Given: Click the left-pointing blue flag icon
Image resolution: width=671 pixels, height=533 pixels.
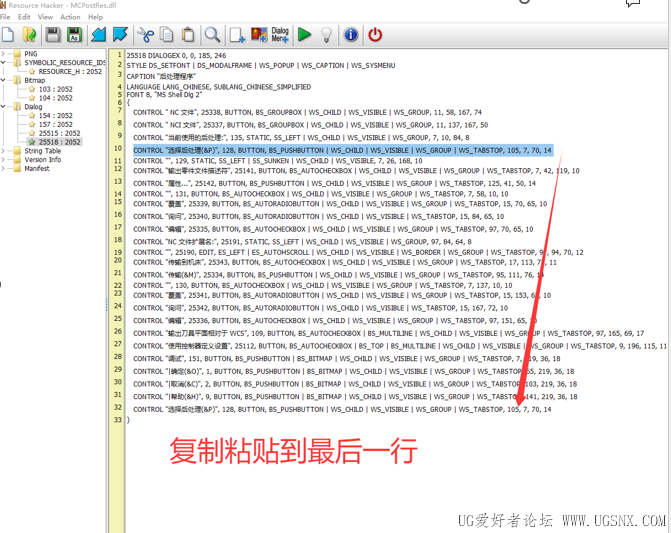Looking at the screenshot, I should point(98,35).
